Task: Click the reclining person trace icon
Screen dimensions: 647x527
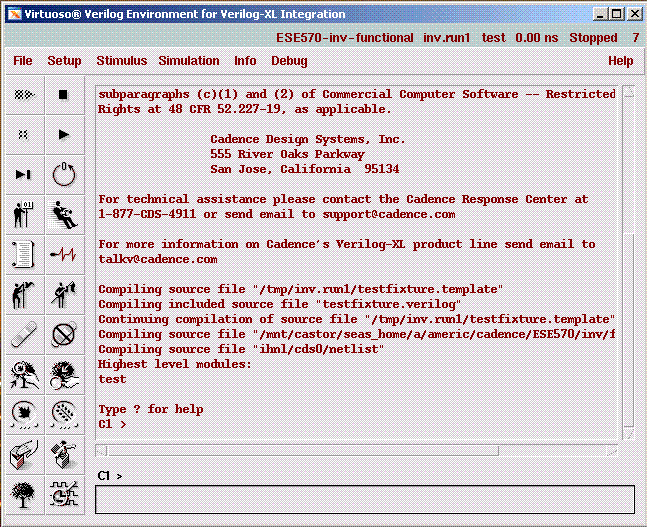Action: (65, 215)
